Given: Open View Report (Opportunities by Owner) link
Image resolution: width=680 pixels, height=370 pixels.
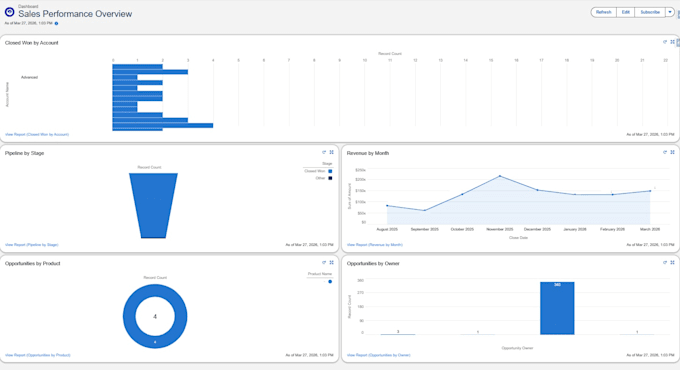Looking at the screenshot, I should 379,355.
